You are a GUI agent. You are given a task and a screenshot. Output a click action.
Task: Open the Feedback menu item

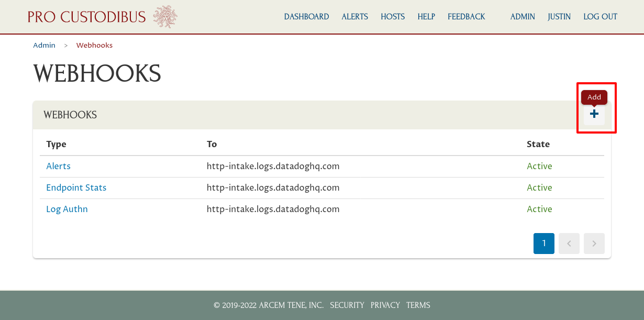[467, 17]
